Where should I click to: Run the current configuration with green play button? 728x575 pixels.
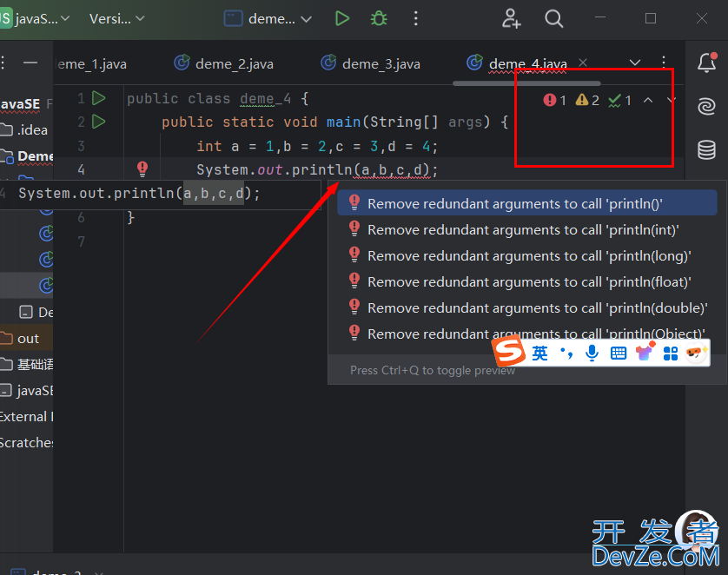click(x=342, y=18)
